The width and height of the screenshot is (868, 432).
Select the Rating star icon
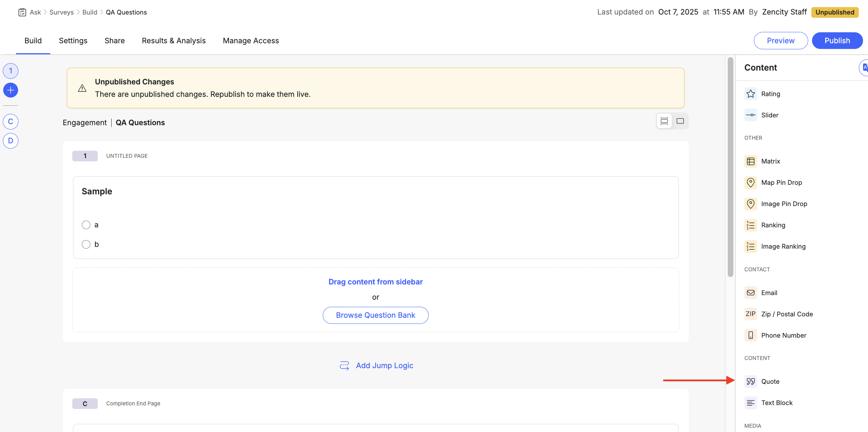750,94
